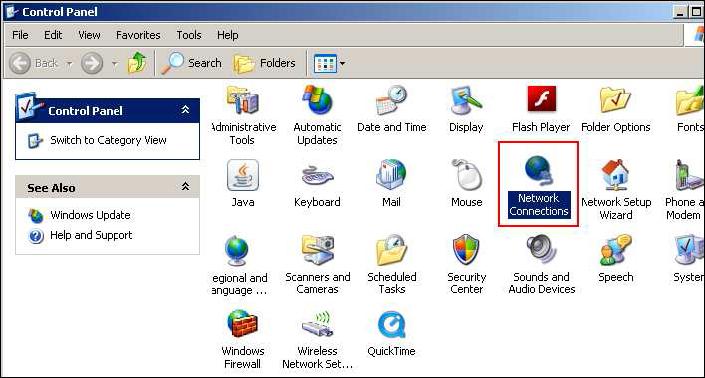Open the File menu

[x=20, y=35]
